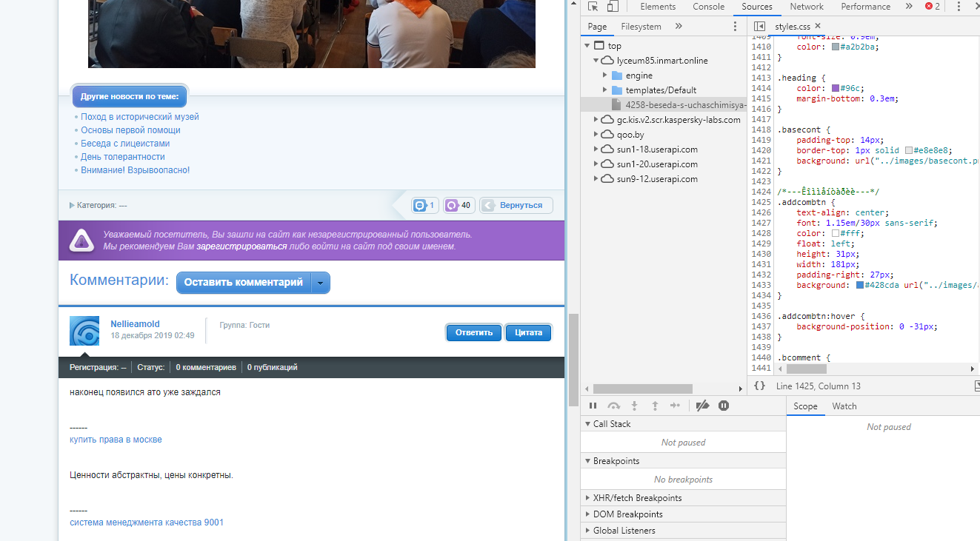
Task: Activate the inspect element picker icon
Action: click(593, 7)
